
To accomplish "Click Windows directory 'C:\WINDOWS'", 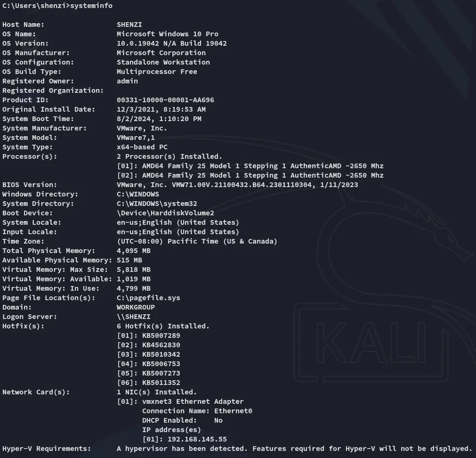I will pyautogui.click(x=138, y=194).
